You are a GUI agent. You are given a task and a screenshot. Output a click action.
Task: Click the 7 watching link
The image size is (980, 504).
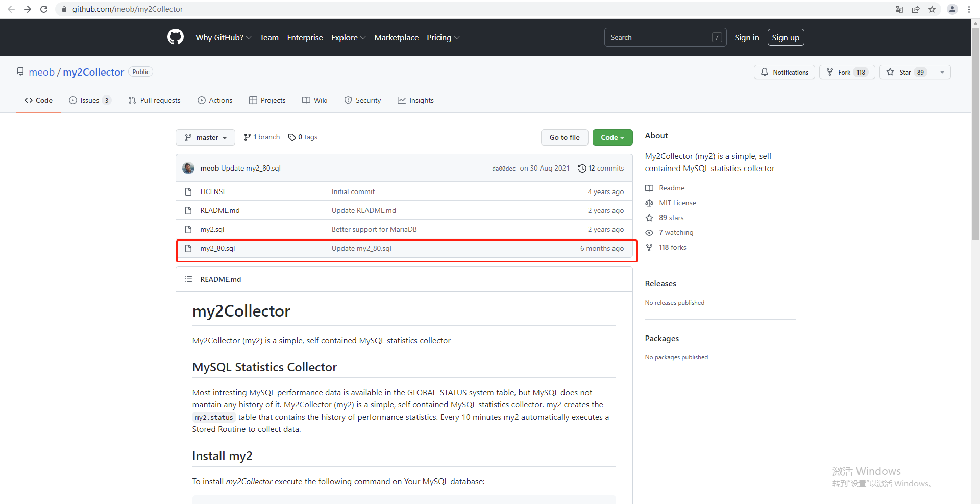click(669, 232)
